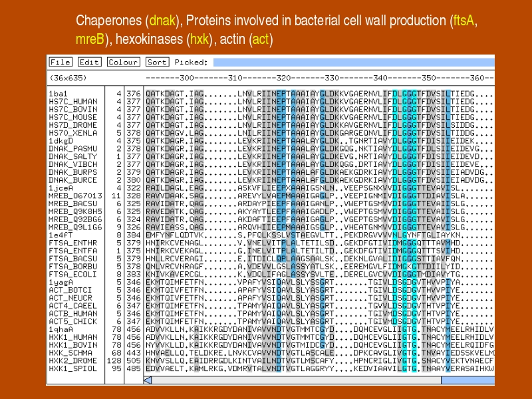
Task: Click the (36x635) alignment size label
Action: [66, 78]
